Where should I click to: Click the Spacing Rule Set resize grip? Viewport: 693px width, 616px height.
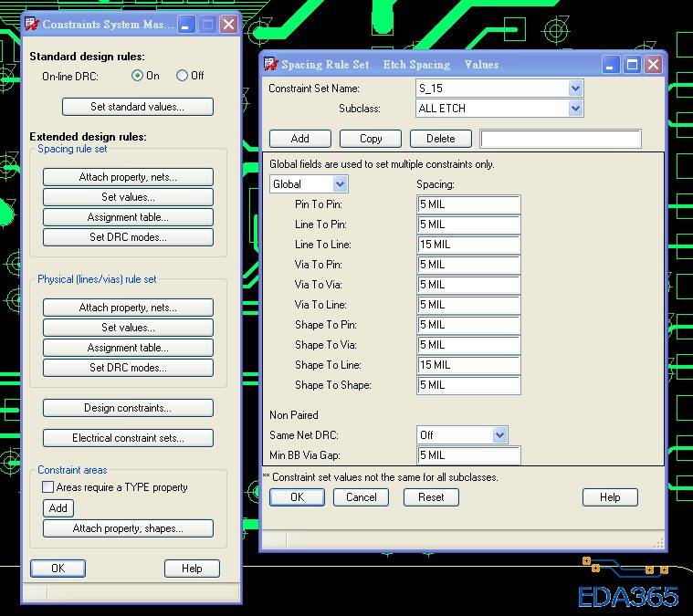click(x=658, y=544)
